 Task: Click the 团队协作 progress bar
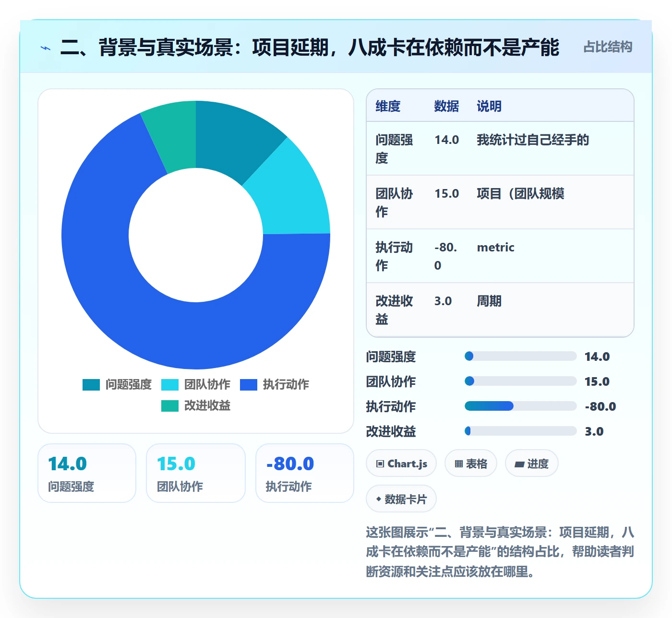521,381
